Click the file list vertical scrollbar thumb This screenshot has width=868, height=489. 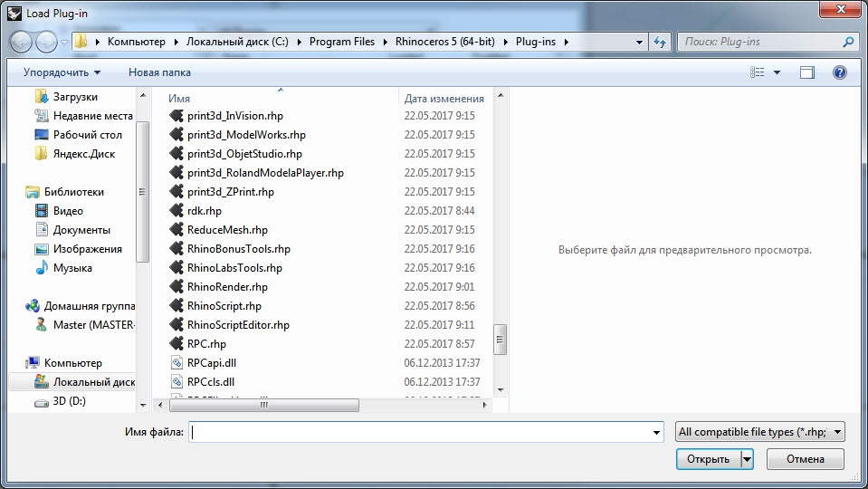[500, 340]
